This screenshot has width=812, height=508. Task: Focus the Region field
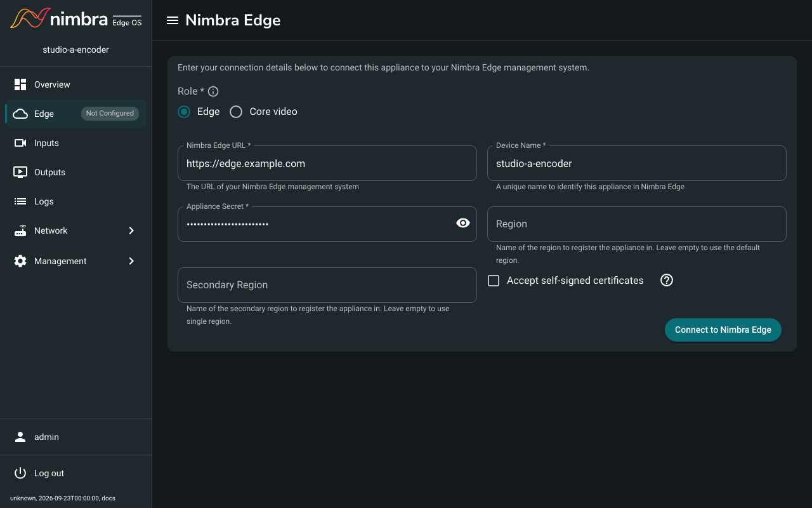pyautogui.click(x=637, y=224)
